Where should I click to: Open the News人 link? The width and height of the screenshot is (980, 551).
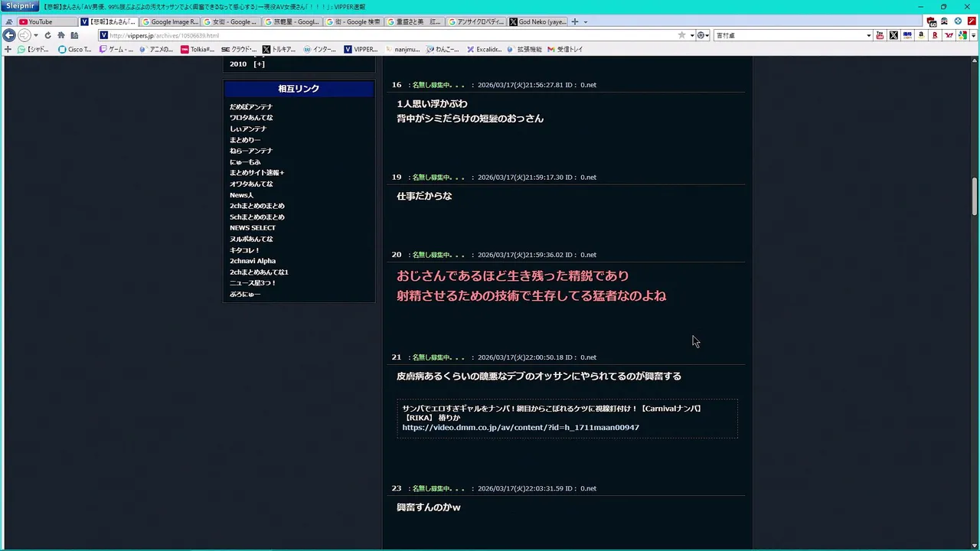[x=241, y=195]
